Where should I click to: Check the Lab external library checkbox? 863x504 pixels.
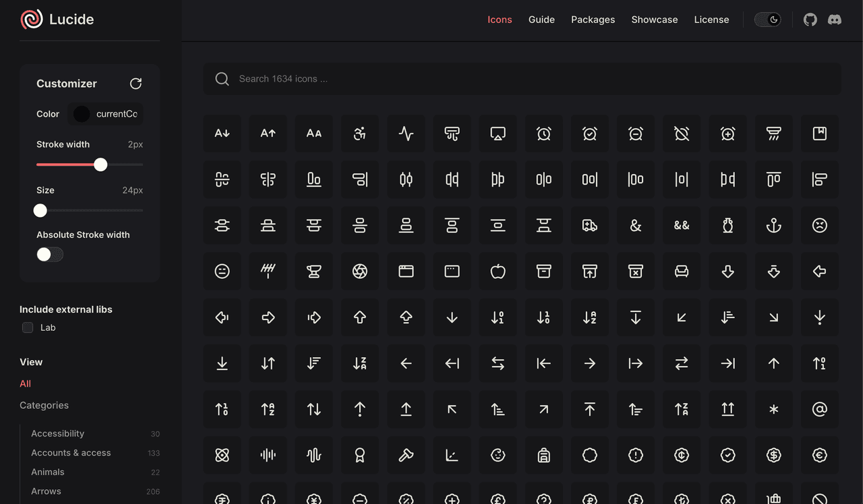coord(28,327)
